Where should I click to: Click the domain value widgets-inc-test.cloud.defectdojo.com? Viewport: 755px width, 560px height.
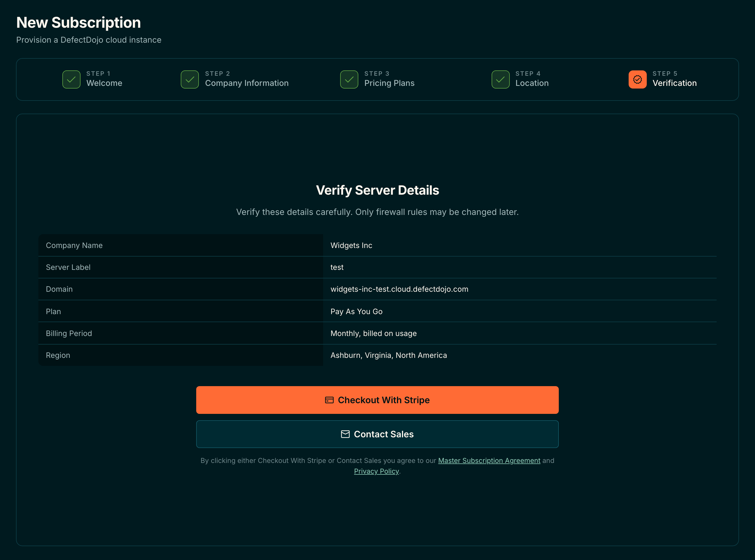coord(399,289)
